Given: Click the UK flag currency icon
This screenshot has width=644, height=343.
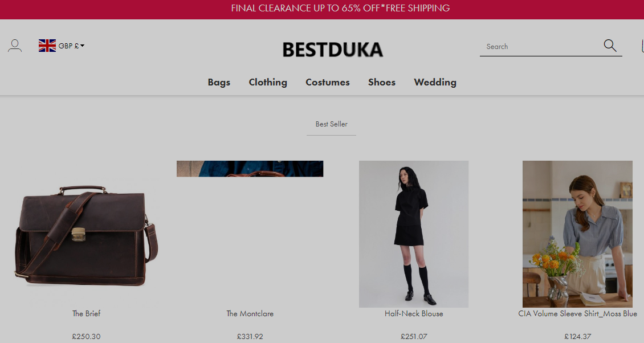Looking at the screenshot, I should tap(47, 46).
